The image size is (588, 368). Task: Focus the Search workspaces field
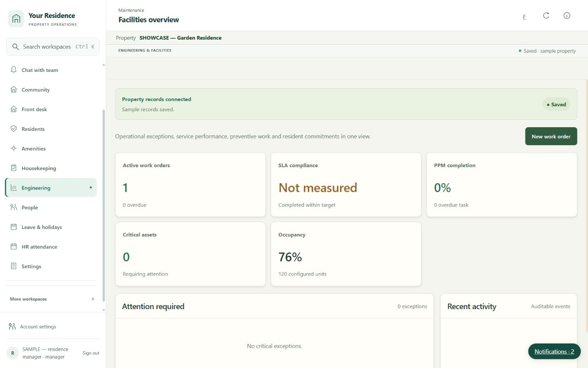pos(53,47)
